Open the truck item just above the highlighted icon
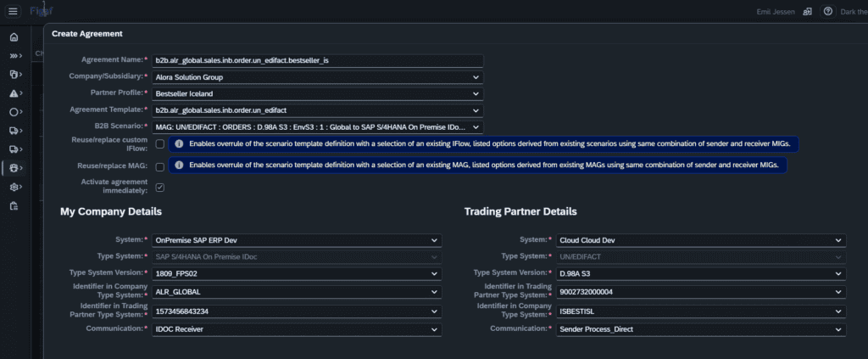 (x=16, y=149)
